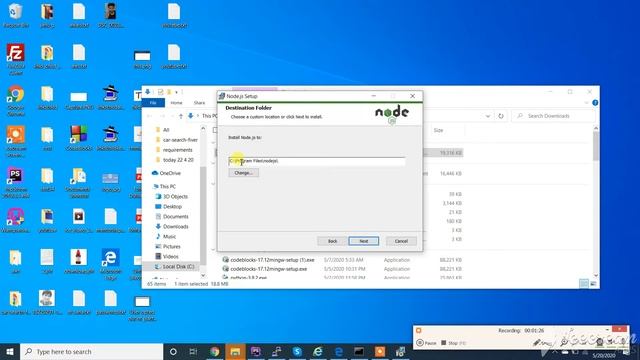This screenshot has width=640, height=360.
Task: Pause the screen recording
Action: [426, 343]
